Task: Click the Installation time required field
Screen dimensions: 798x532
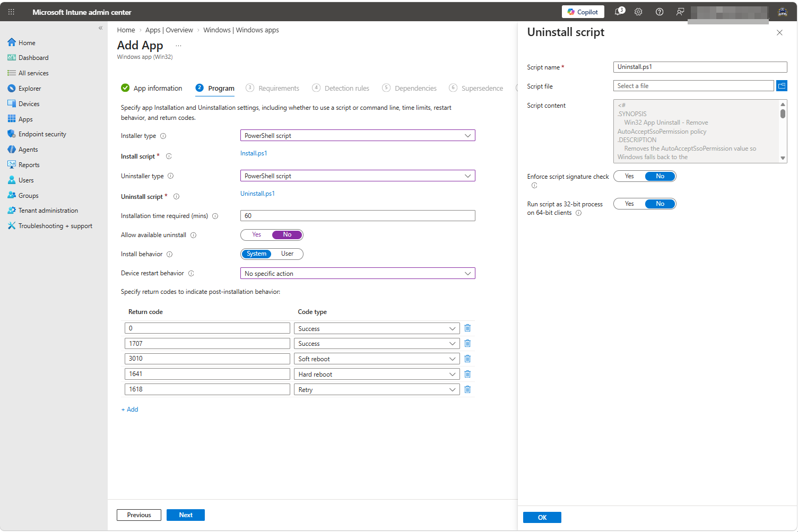Action: pos(358,216)
